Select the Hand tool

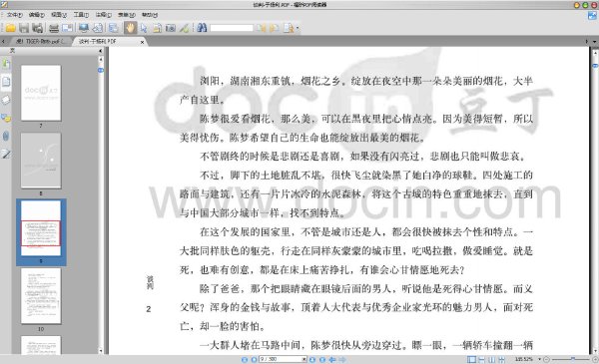130,28
